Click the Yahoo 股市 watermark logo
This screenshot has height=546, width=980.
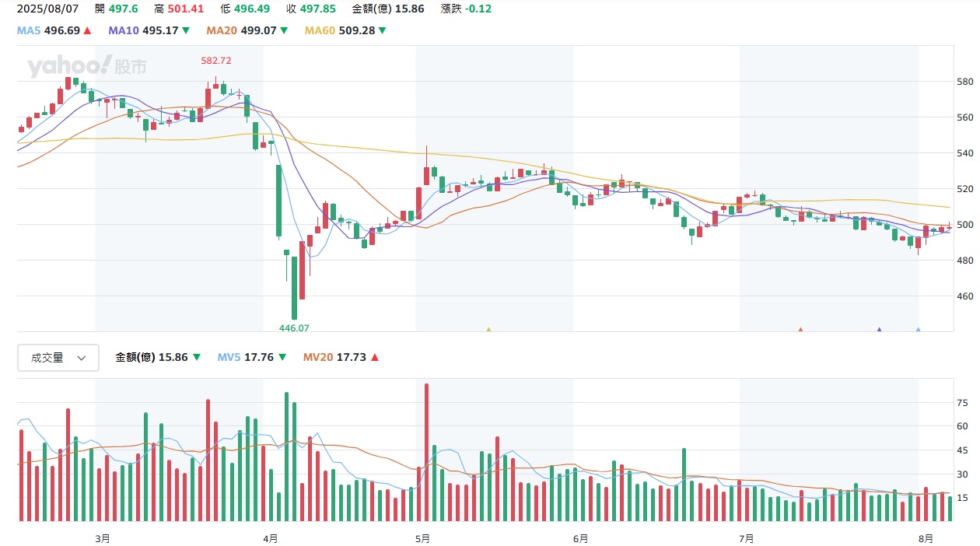pos(86,67)
